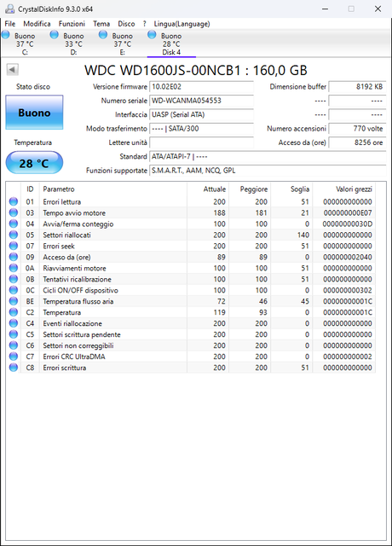The width and height of the screenshot is (392, 546).
Task: Click the 28 °C temperature button
Action: 34,163
